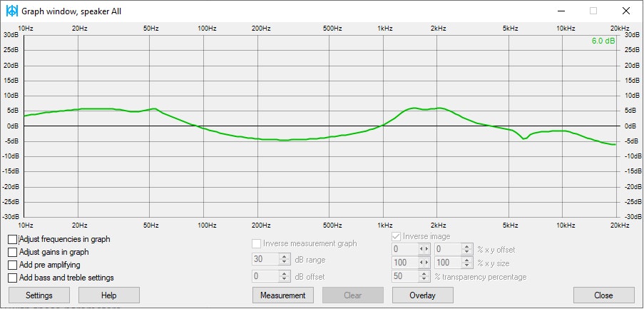
Task: Click the x size left-right arrows
Action: pos(424,263)
